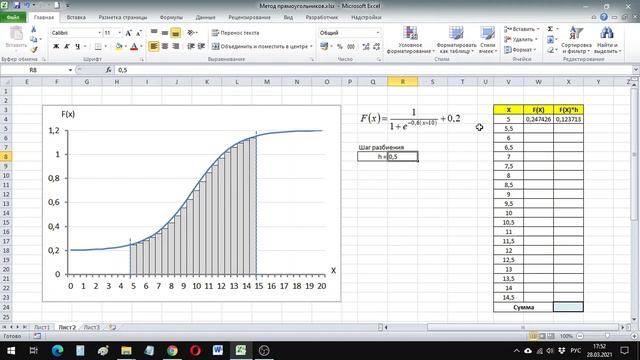Save the workbook from the quick access toolbar

[17, 6]
